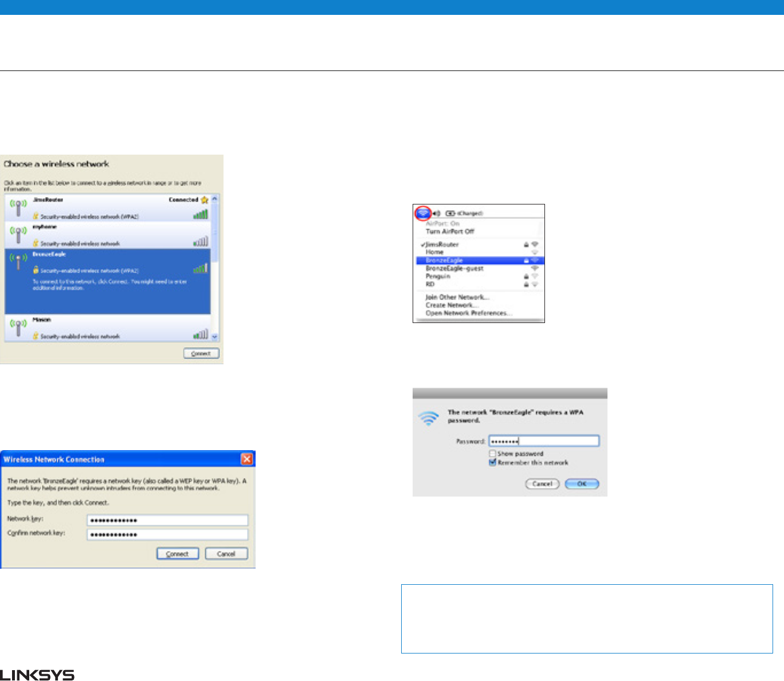Select the Mason network name
This screenshot has width=784, height=681.
tap(41, 320)
